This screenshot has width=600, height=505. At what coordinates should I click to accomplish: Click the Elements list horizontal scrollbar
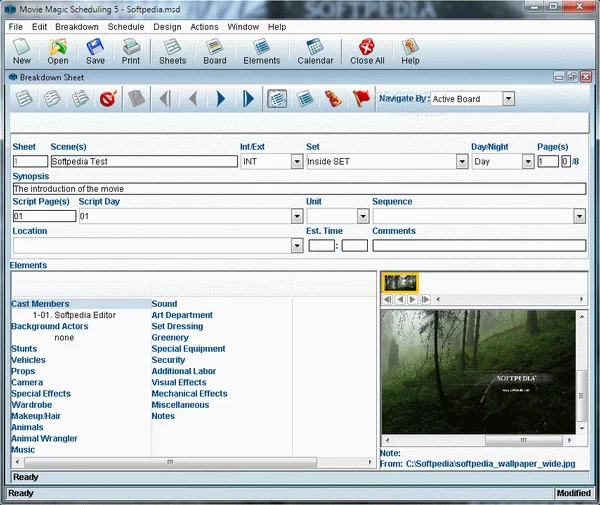click(171, 462)
